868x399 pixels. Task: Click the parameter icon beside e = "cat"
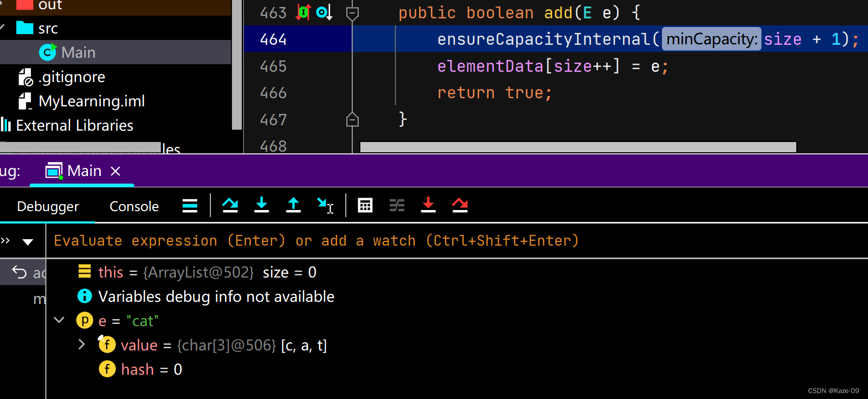tap(85, 321)
